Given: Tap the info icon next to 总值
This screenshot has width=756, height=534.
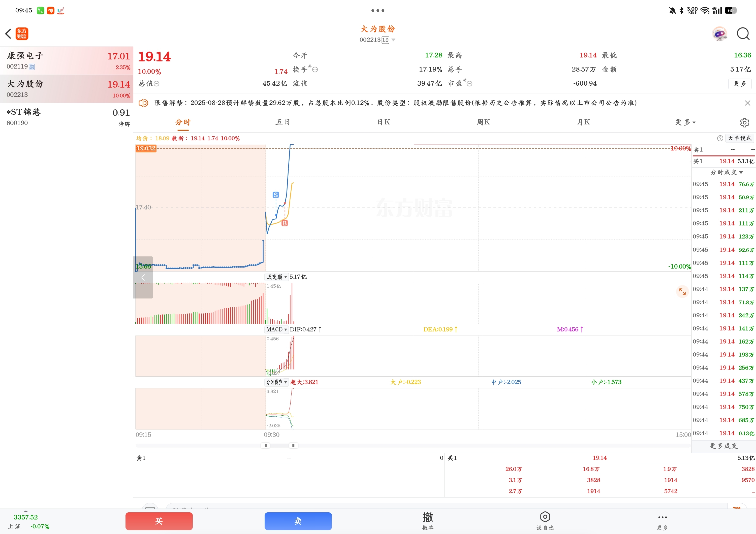Looking at the screenshot, I should (157, 84).
